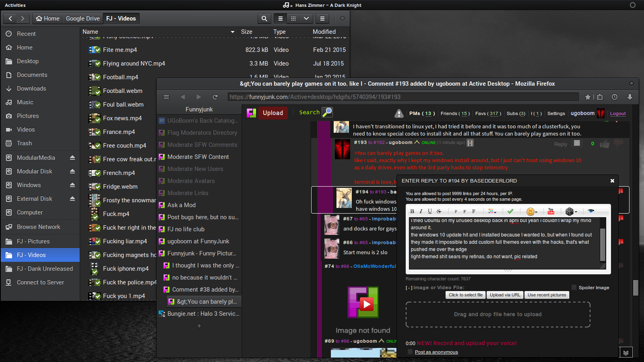
Task: Collapse the Image or Video File section
Action: (x=409, y=288)
